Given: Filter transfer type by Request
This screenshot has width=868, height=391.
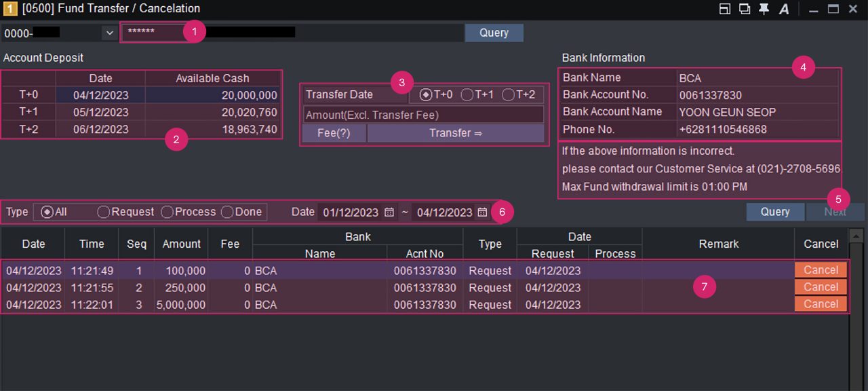Looking at the screenshot, I should [104, 212].
